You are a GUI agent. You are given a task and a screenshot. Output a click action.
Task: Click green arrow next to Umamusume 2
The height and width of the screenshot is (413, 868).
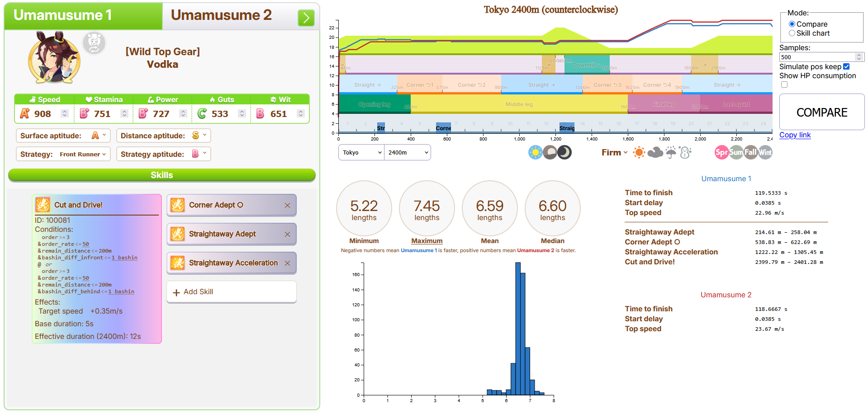306,18
